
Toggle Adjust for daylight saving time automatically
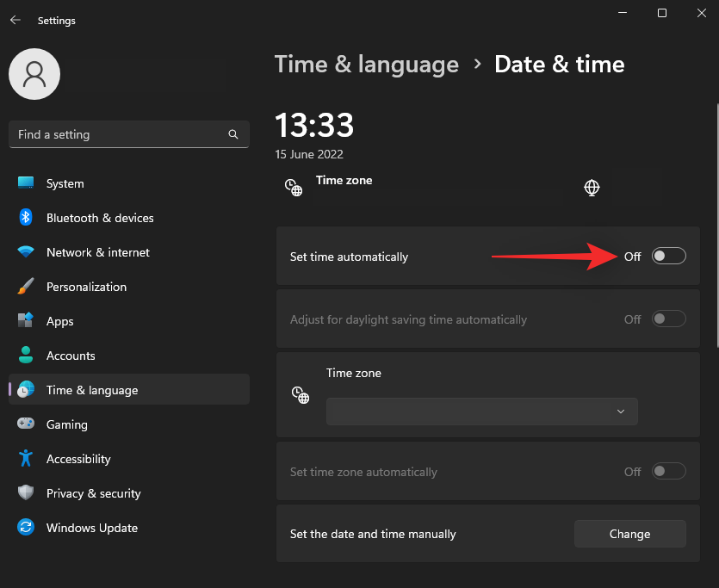(669, 319)
